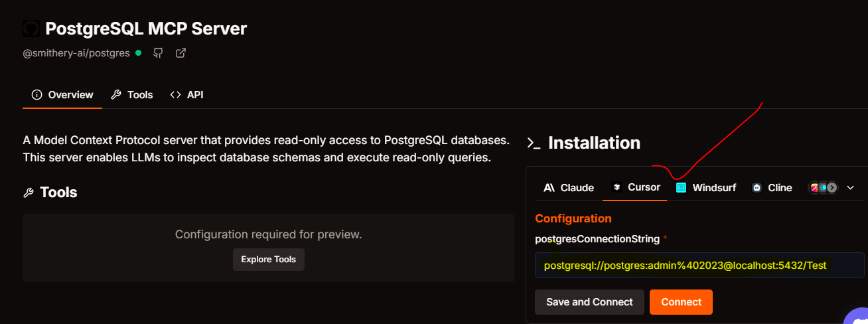Click the GitHub logo beside PostgreSQL MCP Server title
The height and width of the screenshot is (324, 868).
(31, 29)
